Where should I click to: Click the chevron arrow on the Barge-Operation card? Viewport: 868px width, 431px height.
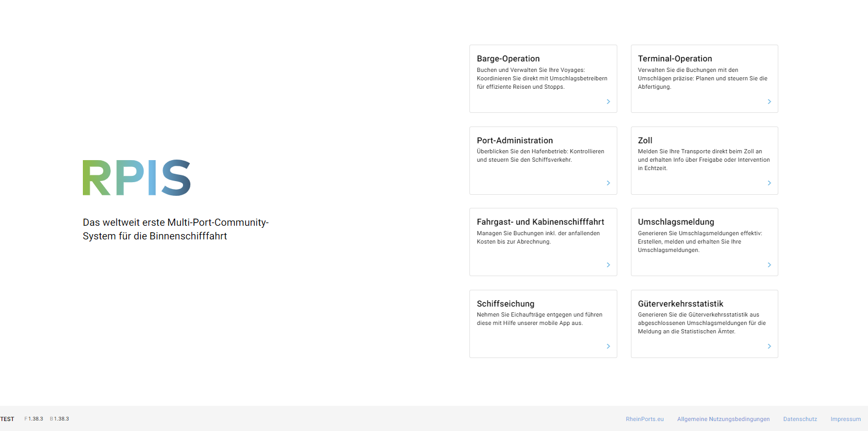pyautogui.click(x=608, y=102)
